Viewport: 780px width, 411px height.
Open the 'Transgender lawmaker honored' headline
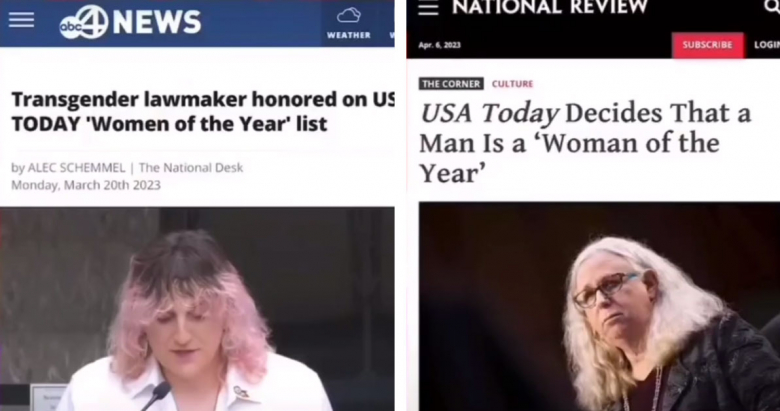tap(203, 111)
